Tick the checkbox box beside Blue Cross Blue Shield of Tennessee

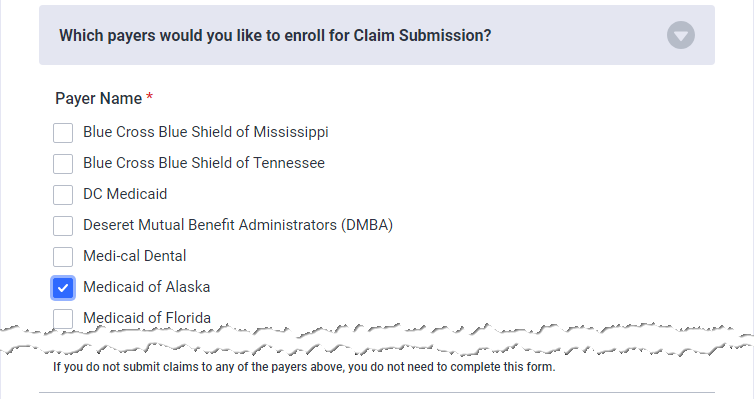click(63, 164)
